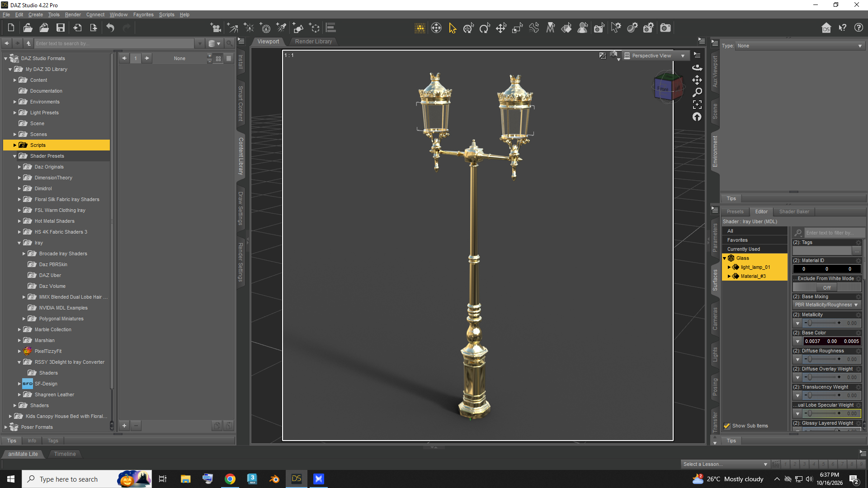This screenshot has width=868, height=488.
Task: Collapse the Shader Presets tree folder
Action: 15,156
